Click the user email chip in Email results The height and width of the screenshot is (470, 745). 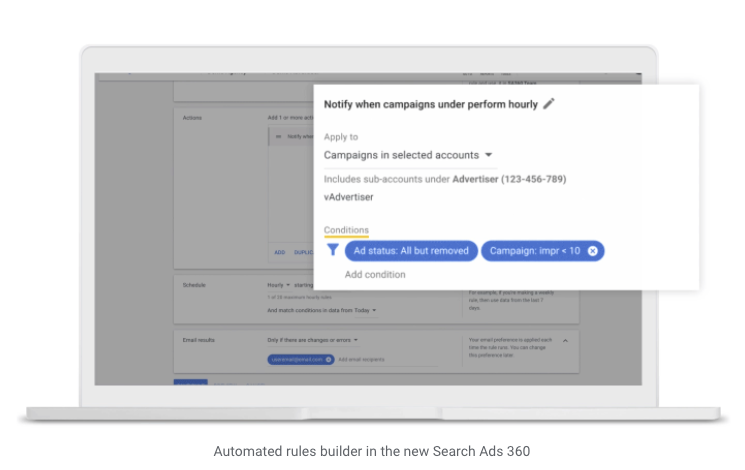[296, 358]
